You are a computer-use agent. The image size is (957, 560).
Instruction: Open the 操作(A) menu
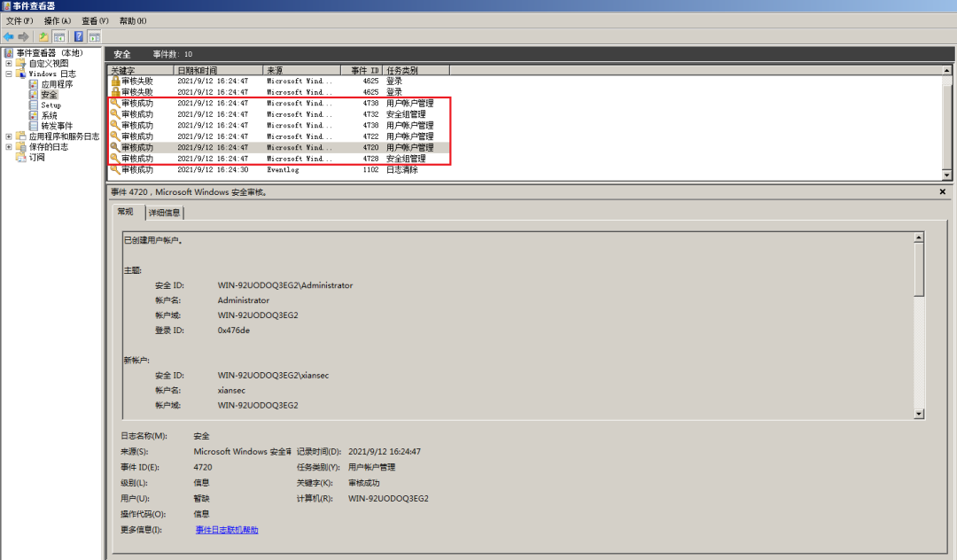[58, 20]
